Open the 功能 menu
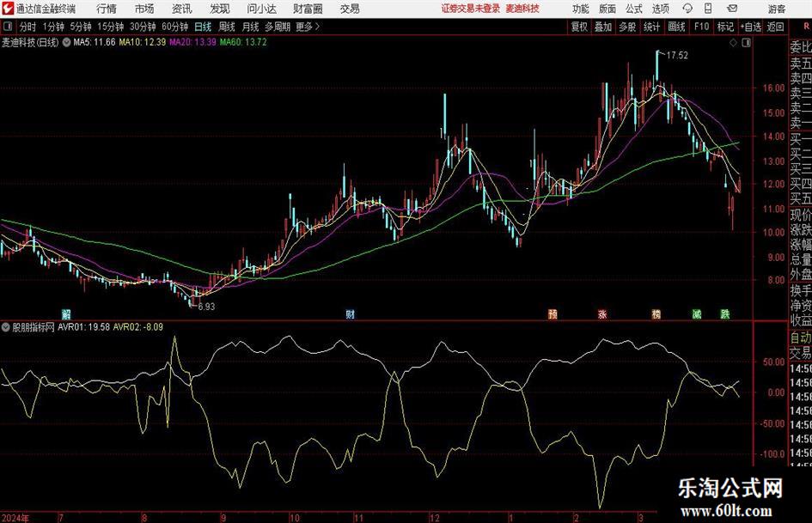 [581, 9]
